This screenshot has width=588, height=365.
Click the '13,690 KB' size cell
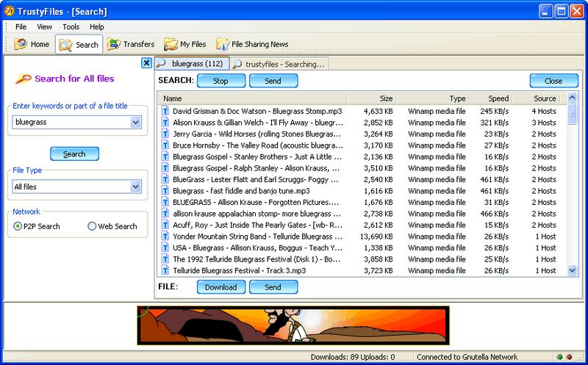click(376, 236)
